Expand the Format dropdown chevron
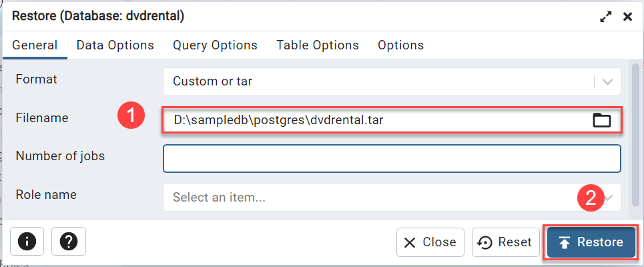The width and height of the screenshot is (644, 267). click(607, 81)
